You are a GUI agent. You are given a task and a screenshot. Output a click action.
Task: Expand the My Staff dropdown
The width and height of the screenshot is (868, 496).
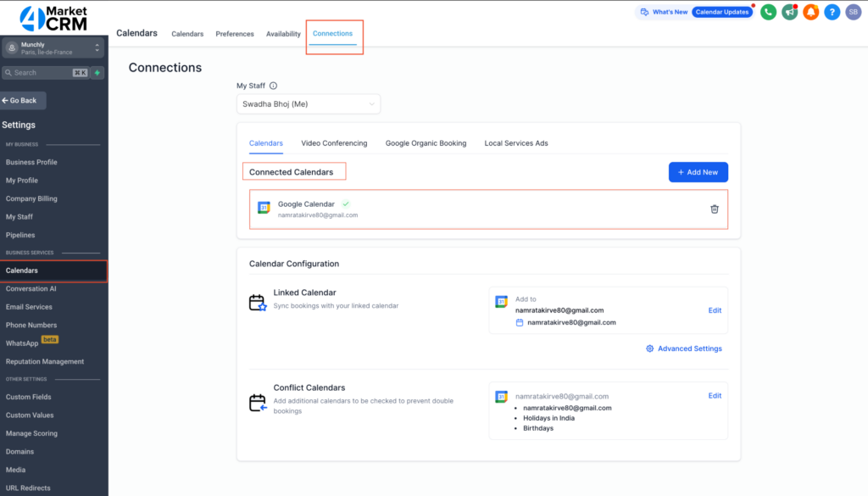309,104
